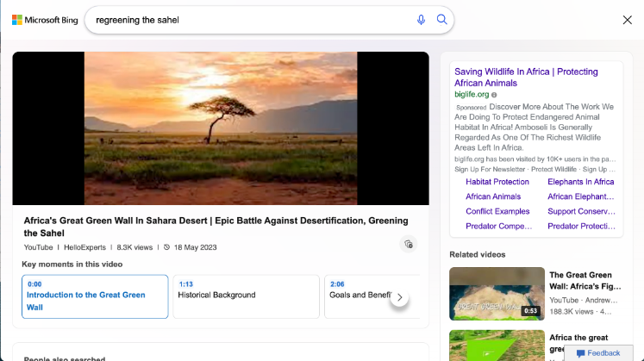Open the Africa the great green related thumbnail
Viewport: 644px width, 361px height.
tap(497, 345)
